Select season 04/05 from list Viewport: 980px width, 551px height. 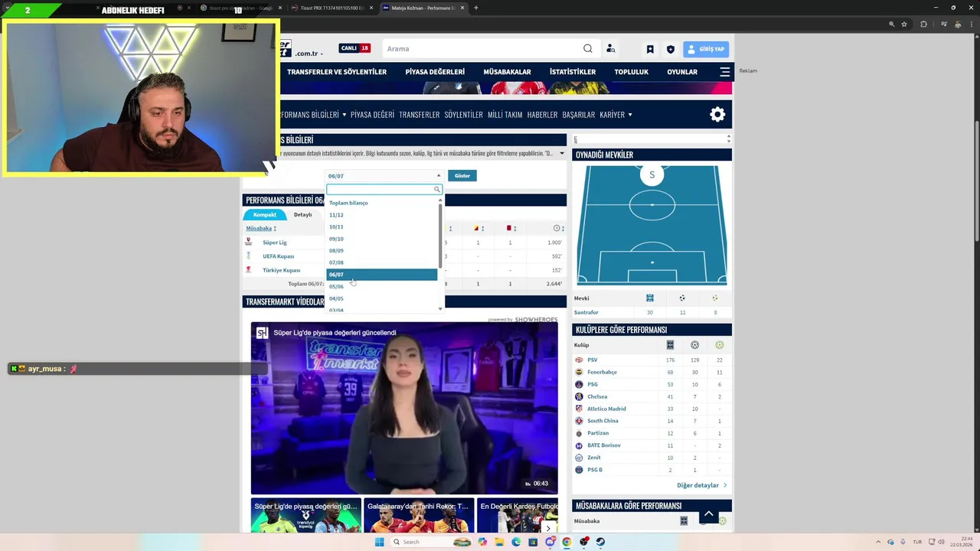coord(336,298)
